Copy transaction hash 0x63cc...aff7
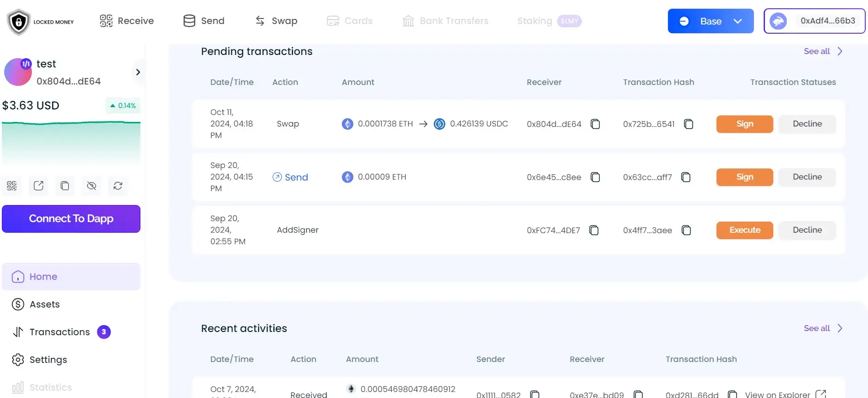Viewport: 868px width, 398px height. pyautogui.click(x=686, y=177)
